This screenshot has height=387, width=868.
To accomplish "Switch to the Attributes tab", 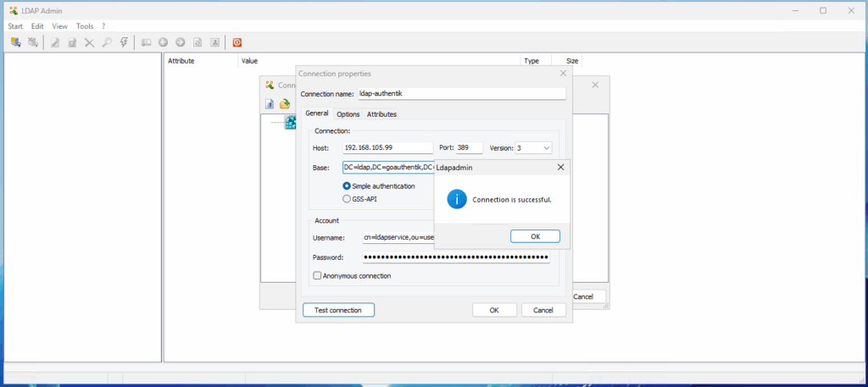I will (381, 114).
